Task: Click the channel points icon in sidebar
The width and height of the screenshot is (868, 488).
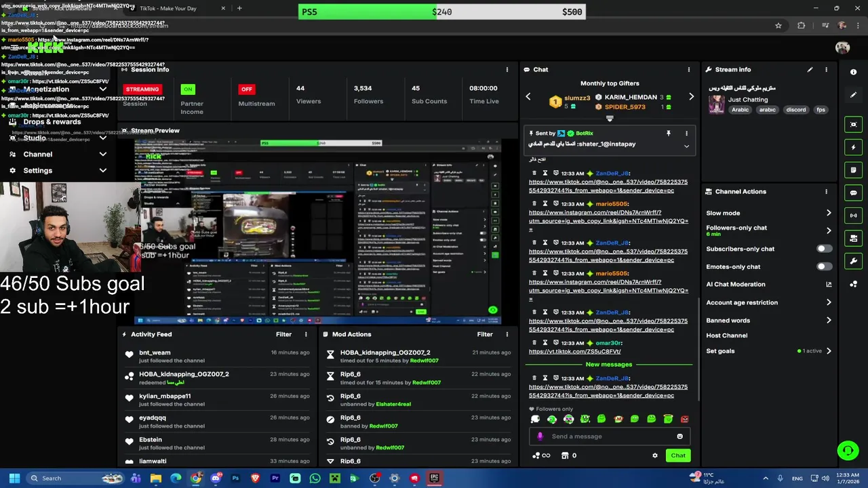Action: pyautogui.click(x=854, y=284)
